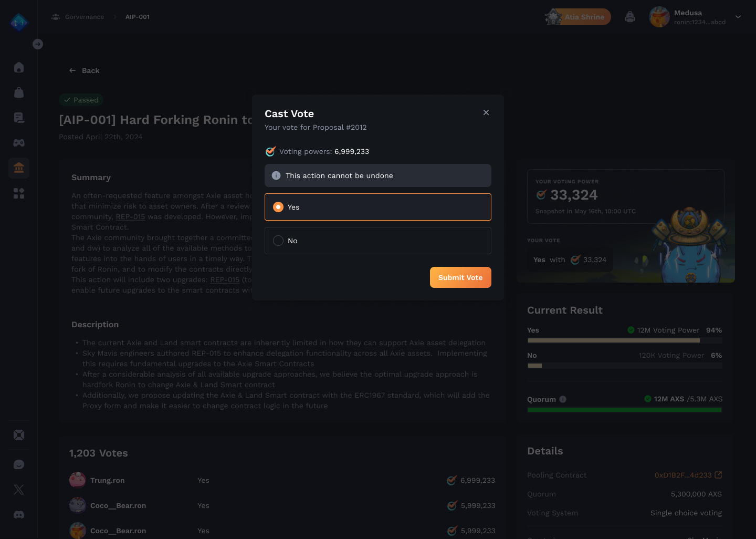Image resolution: width=756 pixels, height=539 pixels.
Task: Click info icon in undone warning
Action: tap(276, 175)
